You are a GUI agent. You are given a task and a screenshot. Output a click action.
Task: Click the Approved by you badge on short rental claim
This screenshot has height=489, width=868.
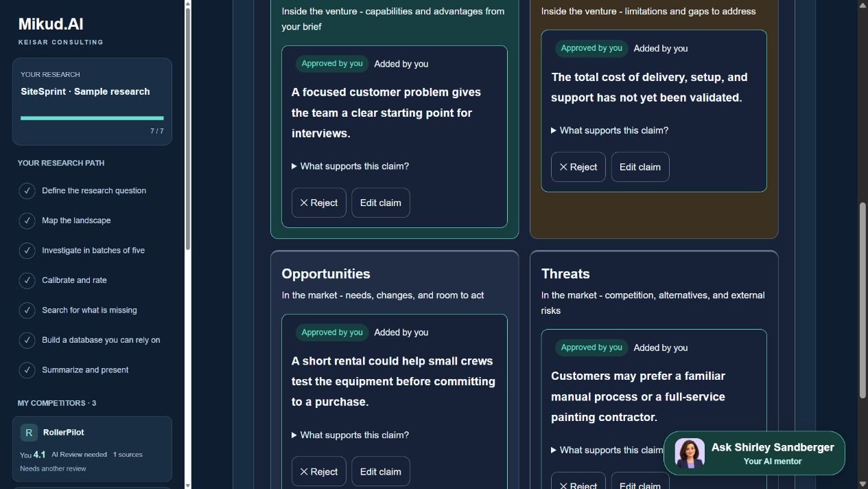[x=332, y=332]
